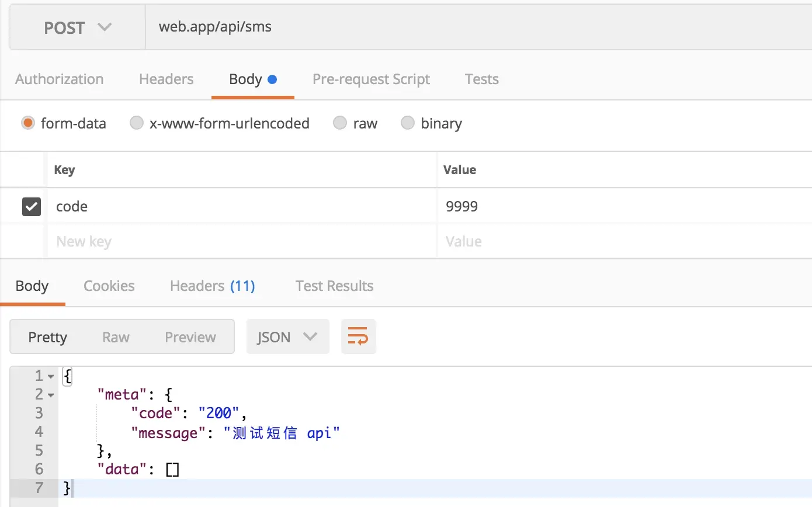
Task: Select the form-data radio button
Action: 27,123
